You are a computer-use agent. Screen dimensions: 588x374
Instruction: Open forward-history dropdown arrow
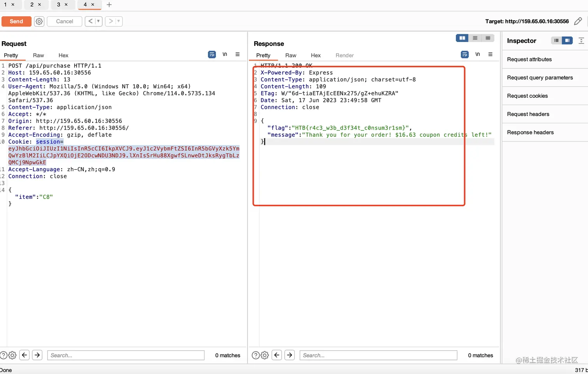point(119,21)
